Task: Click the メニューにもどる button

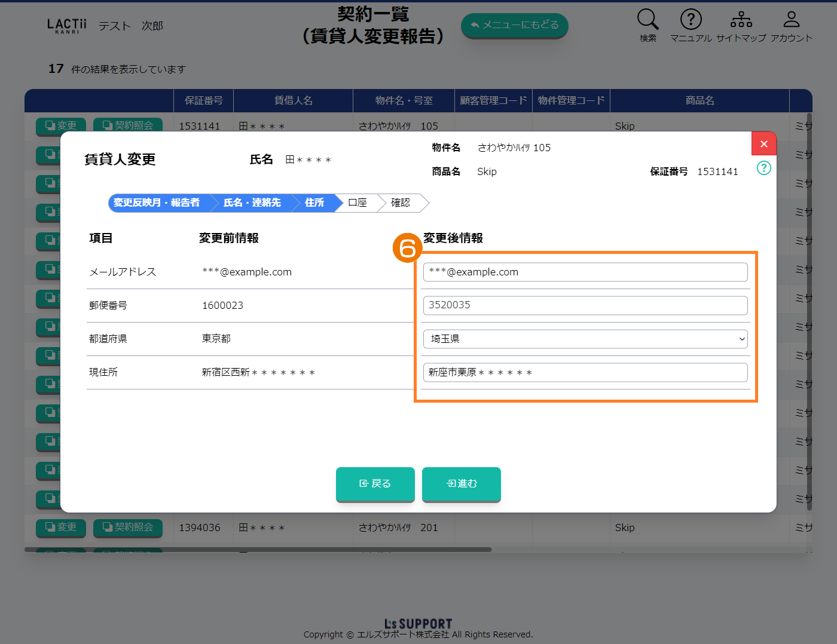Action: [514, 25]
